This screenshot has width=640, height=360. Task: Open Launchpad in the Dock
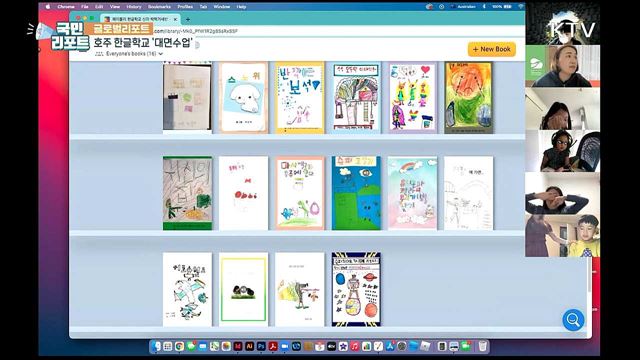(167, 347)
